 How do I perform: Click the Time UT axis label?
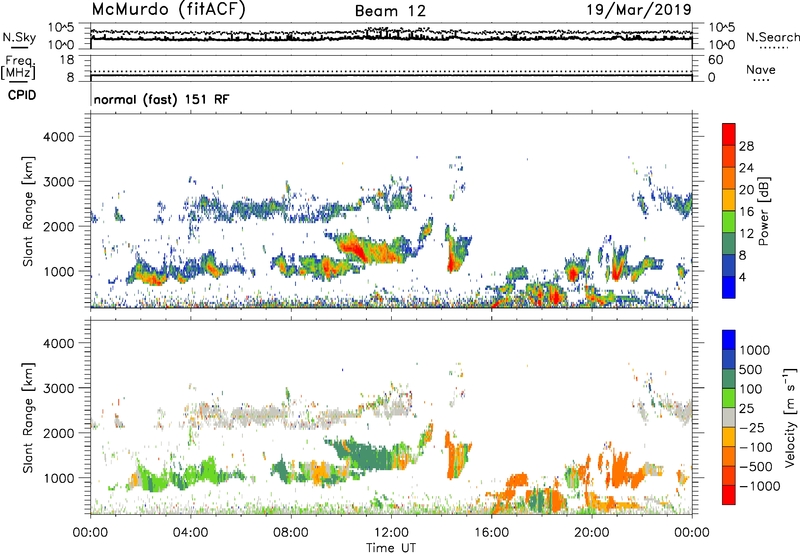click(391, 548)
